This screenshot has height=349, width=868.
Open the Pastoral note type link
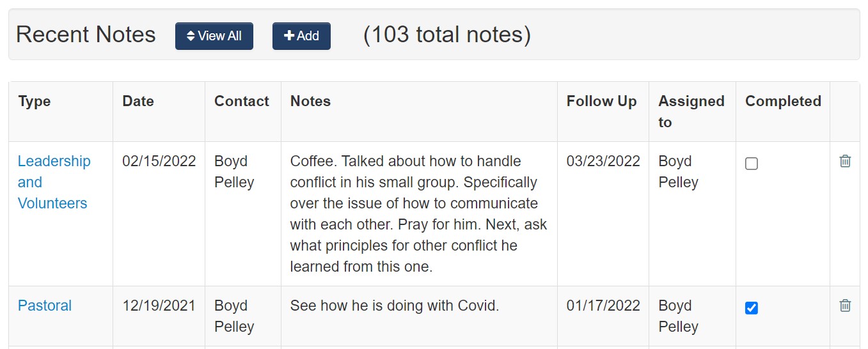click(45, 306)
